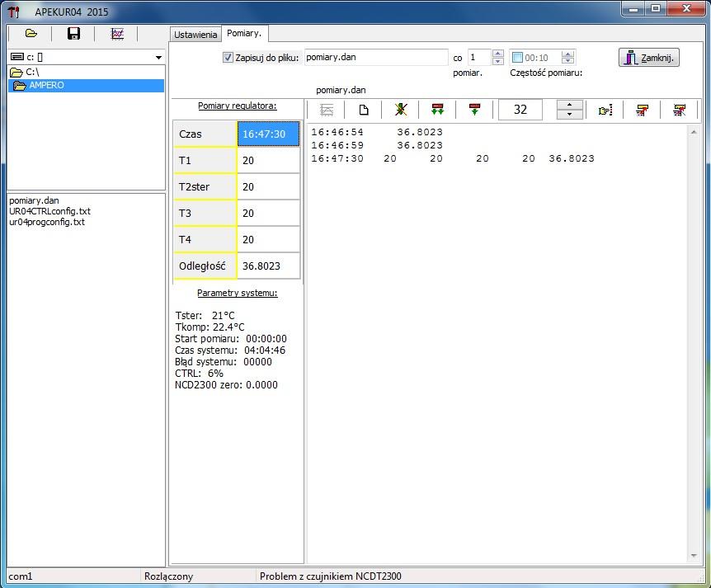Click the single green arrow download icon
The width and height of the screenshot is (711, 588).
coord(474,110)
